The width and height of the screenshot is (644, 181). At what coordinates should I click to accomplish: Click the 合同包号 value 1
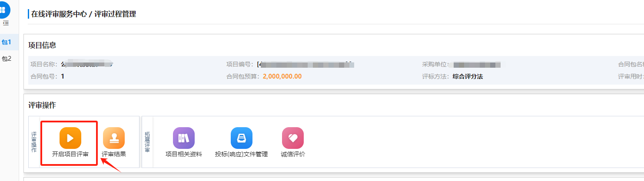pyautogui.click(x=63, y=76)
